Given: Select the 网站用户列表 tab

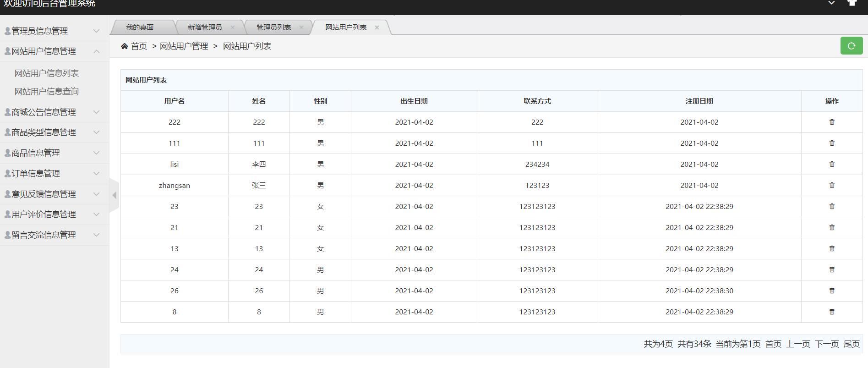Looking at the screenshot, I should pos(346,27).
